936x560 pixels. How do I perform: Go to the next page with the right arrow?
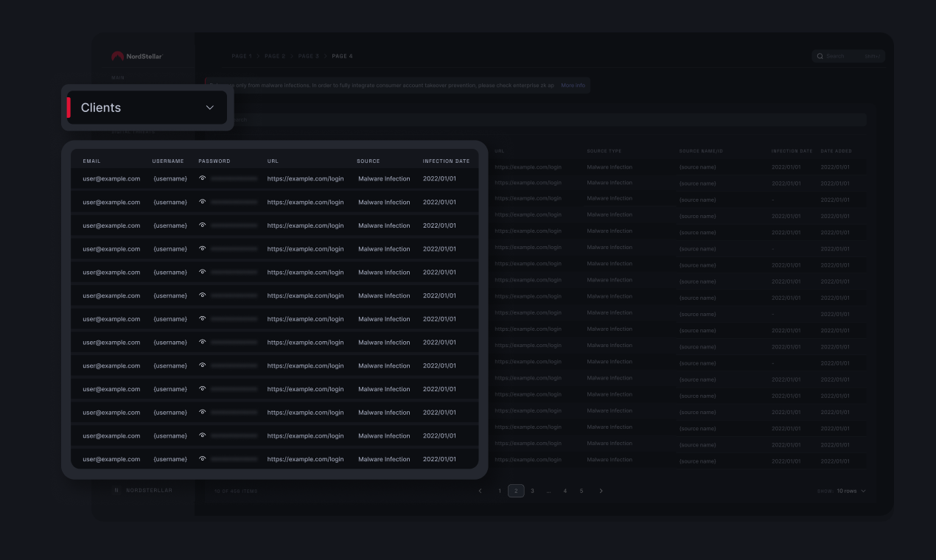pos(601,491)
